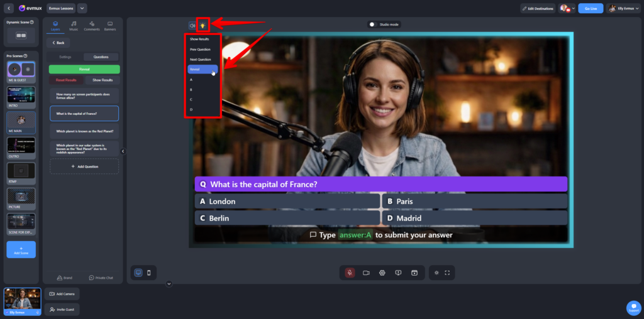Open the Settings tab in quiz panel

(65, 57)
